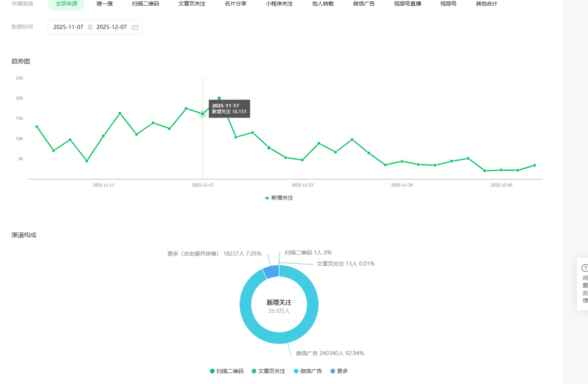Open the 其他合计 channel
588x384 pixels.
(x=487, y=4)
